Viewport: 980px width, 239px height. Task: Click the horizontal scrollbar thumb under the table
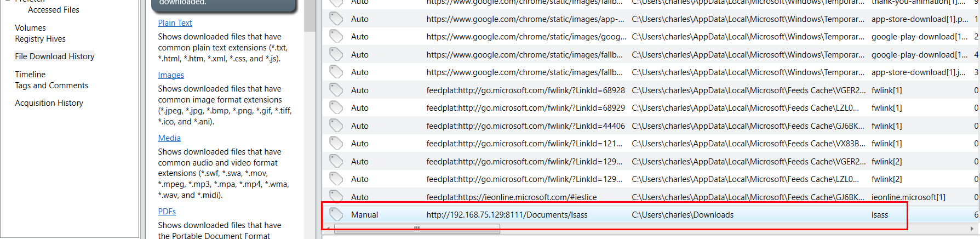point(417,229)
